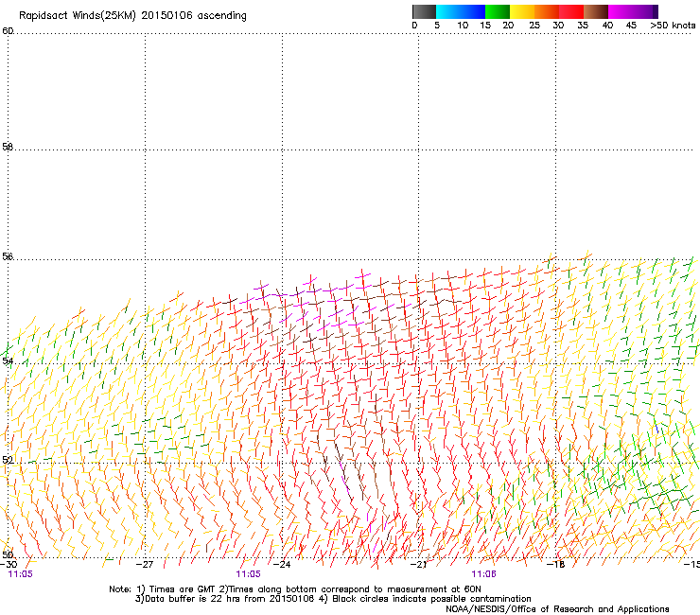Click the "Times are GMT" note line
The image size is (700, 615).
294,589
